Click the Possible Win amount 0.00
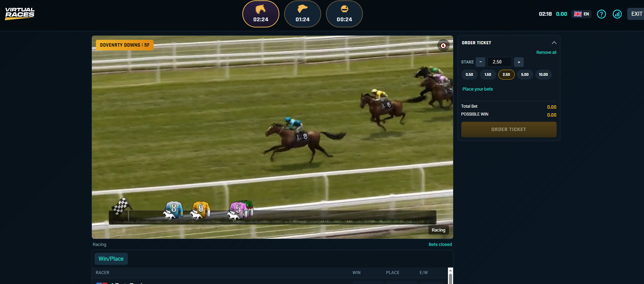Viewport: 644px width, 284px height. coord(552,115)
